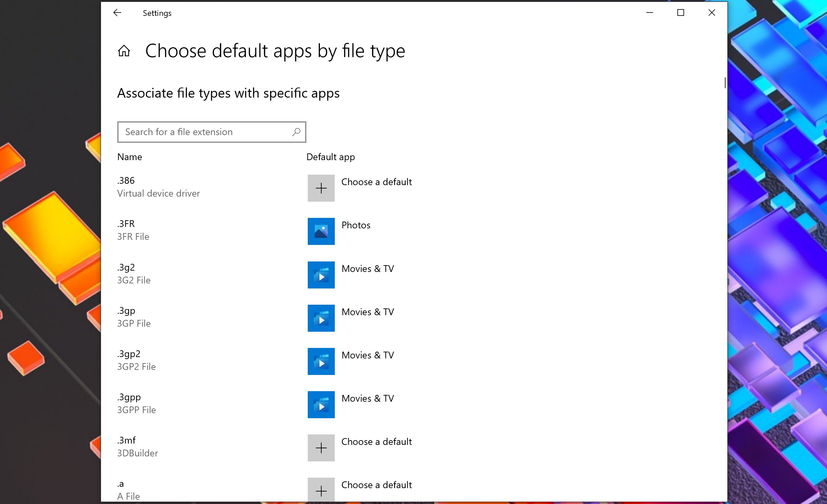Image resolution: width=827 pixels, height=504 pixels.
Task: Click the .3gpp extension name
Action: (x=129, y=397)
